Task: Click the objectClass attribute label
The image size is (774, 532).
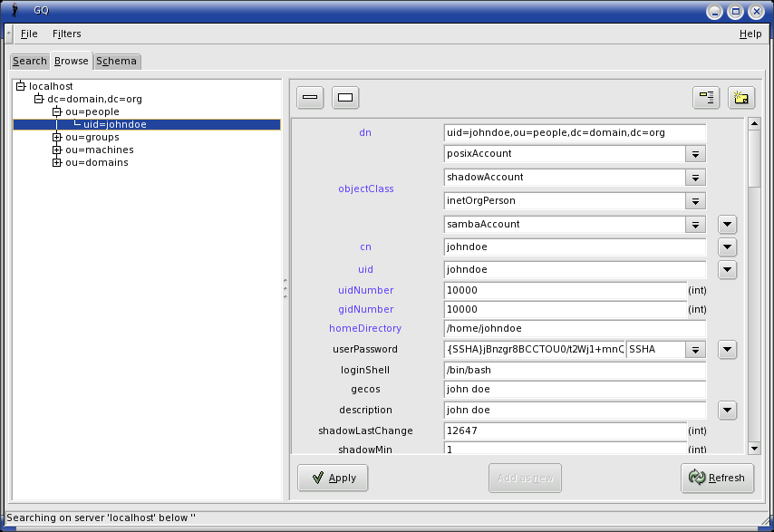Action: coord(366,189)
